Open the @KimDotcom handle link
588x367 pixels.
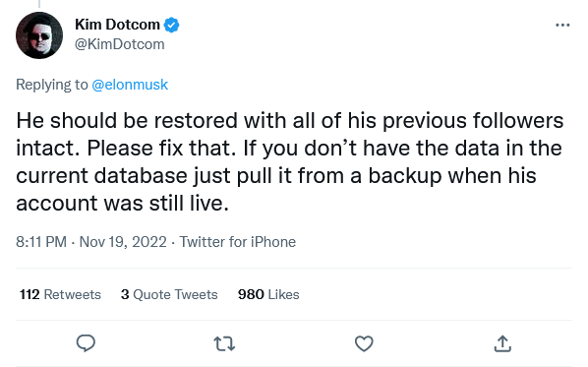pyautogui.click(x=120, y=44)
